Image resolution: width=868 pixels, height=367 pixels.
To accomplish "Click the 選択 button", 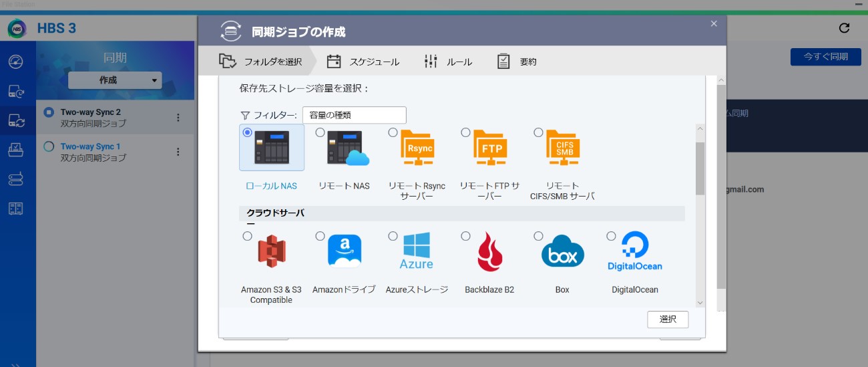I will [x=667, y=320].
